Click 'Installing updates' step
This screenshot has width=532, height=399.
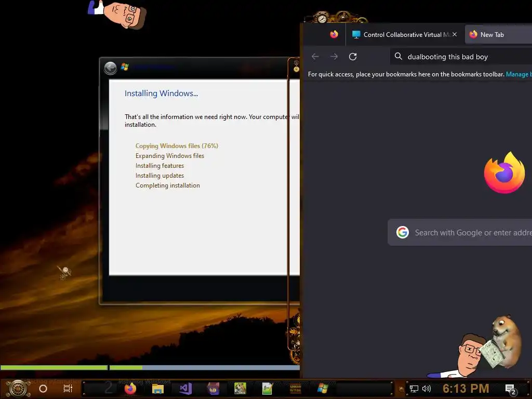159,176
